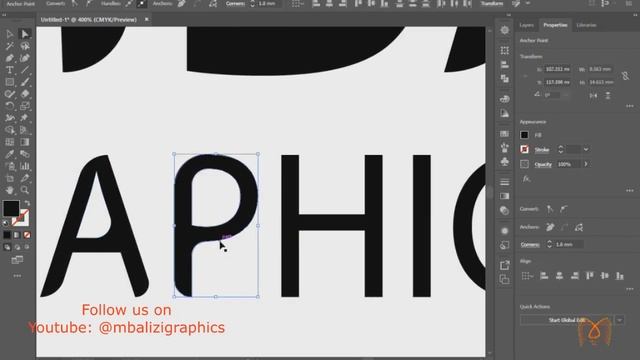Open the Symbols club icon in dock
The width and height of the screenshot is (640, 360).
pyautogui.click(x=505, y=162)
